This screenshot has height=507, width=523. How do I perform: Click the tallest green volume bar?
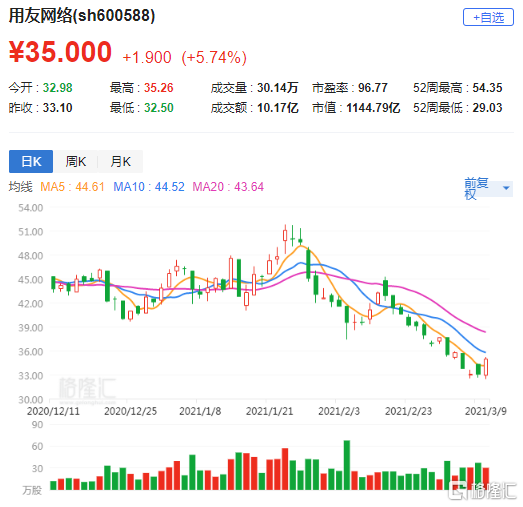pyautogui.click(x=347, y=465)
